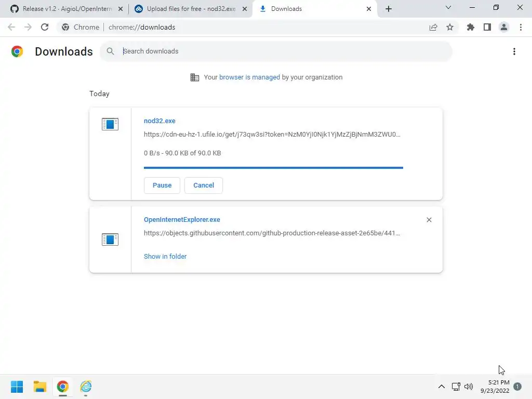Click the Chrome site info icon
The height and width of the screenshot is (399, 532).
tap(65, 27)
